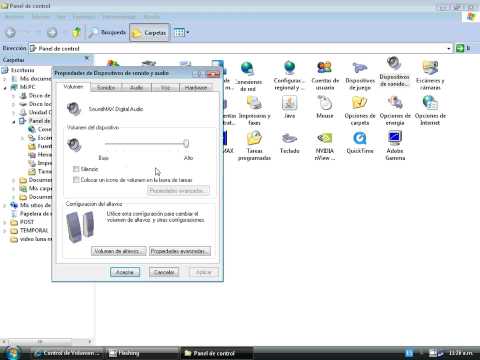This screenshot has width=480, height=360.
Task: Click the Aceptar button
Action: (125, 272)
